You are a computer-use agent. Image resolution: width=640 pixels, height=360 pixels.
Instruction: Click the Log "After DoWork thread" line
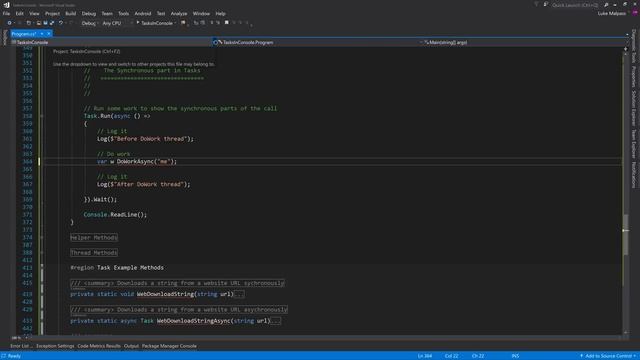click(144, 184)
